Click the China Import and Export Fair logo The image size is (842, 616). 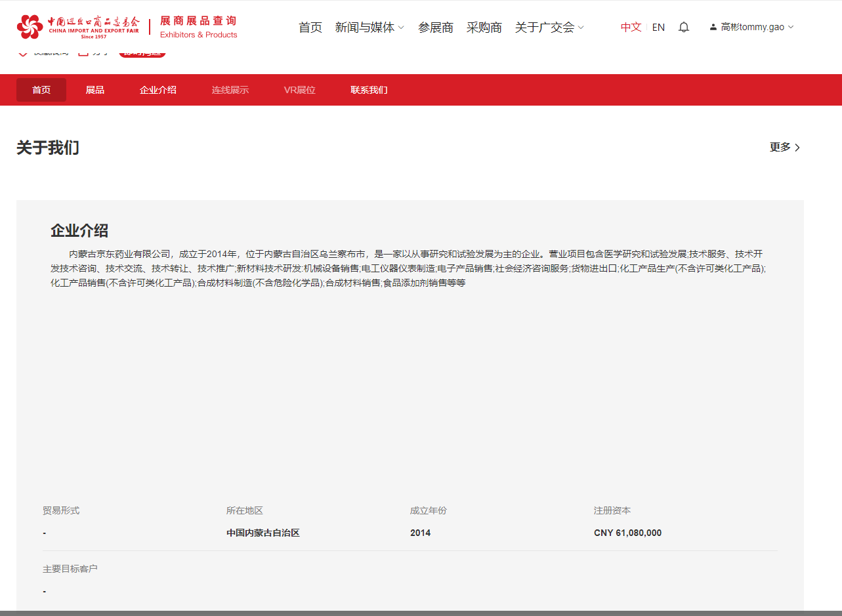point(78,26)
